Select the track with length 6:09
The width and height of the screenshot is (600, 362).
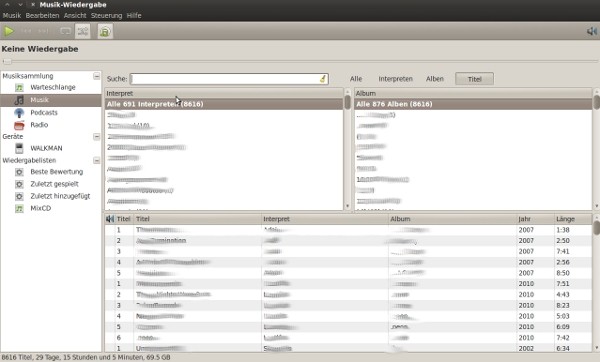pos(348,327)
